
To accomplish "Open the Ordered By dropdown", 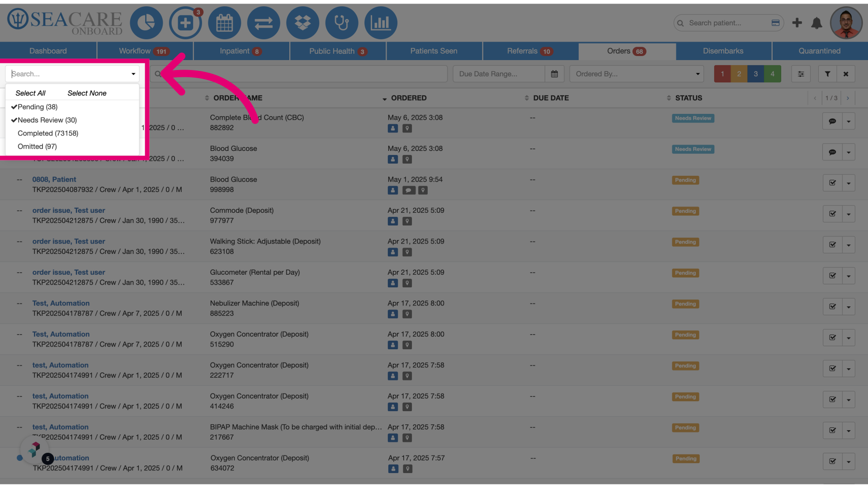I will (x=637, y=74).
